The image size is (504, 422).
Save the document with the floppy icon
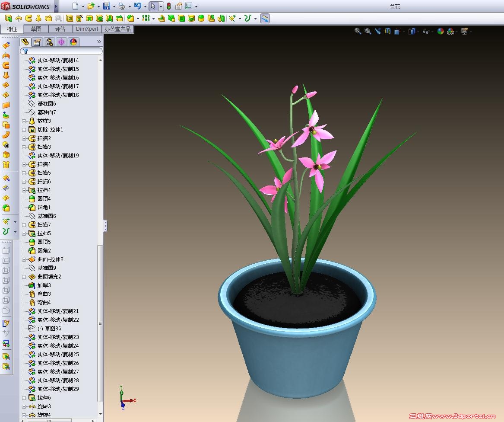pos(106,6)
